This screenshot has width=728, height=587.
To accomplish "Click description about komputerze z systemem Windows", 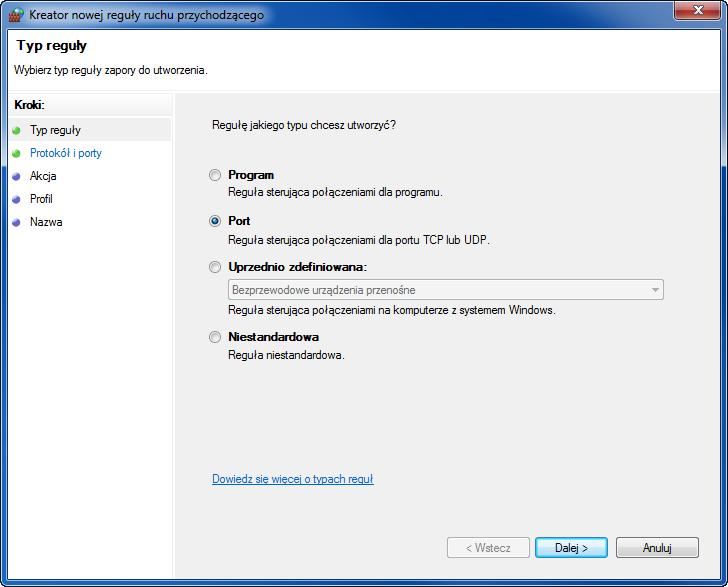I will click(x=392, y=310).
